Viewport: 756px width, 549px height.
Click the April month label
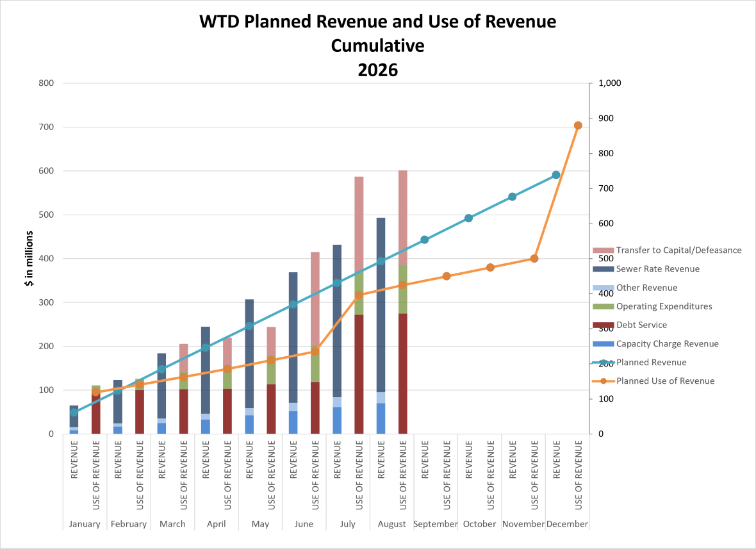pyautogui.click(x=216, y=524)
